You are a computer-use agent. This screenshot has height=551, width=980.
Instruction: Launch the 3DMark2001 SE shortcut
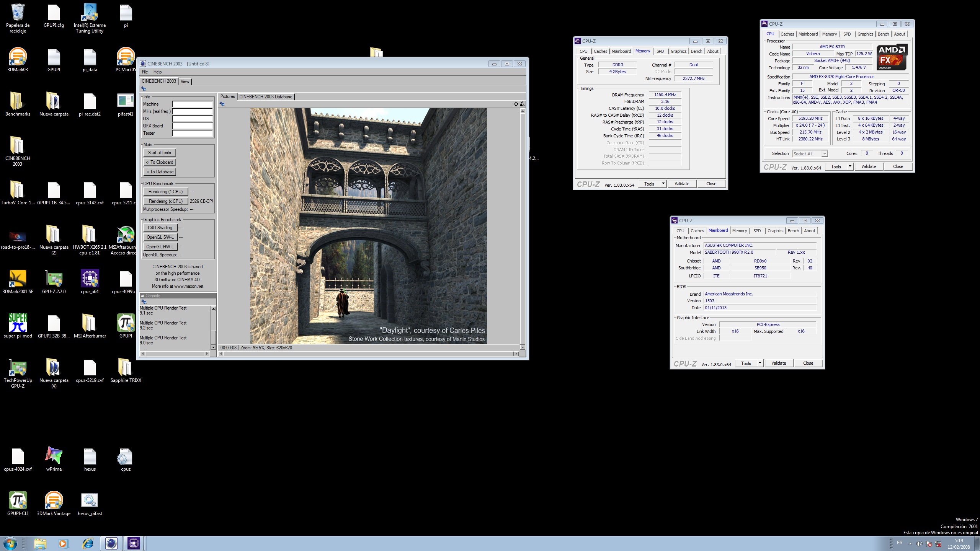tap(18, 282)
